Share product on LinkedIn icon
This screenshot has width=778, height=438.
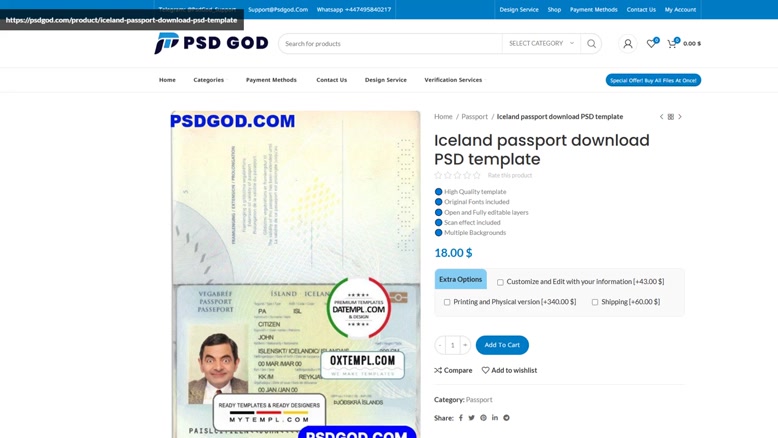point(495,418)
